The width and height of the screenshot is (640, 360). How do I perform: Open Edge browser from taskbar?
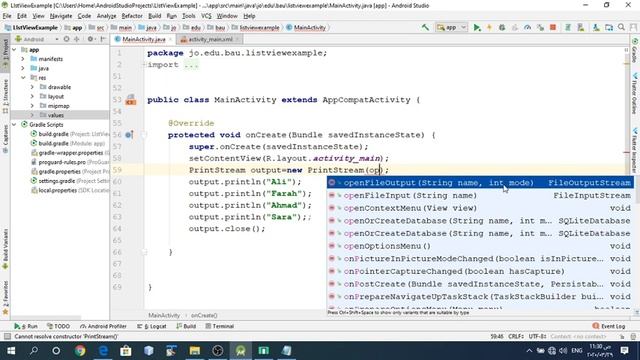pos(103,351)
